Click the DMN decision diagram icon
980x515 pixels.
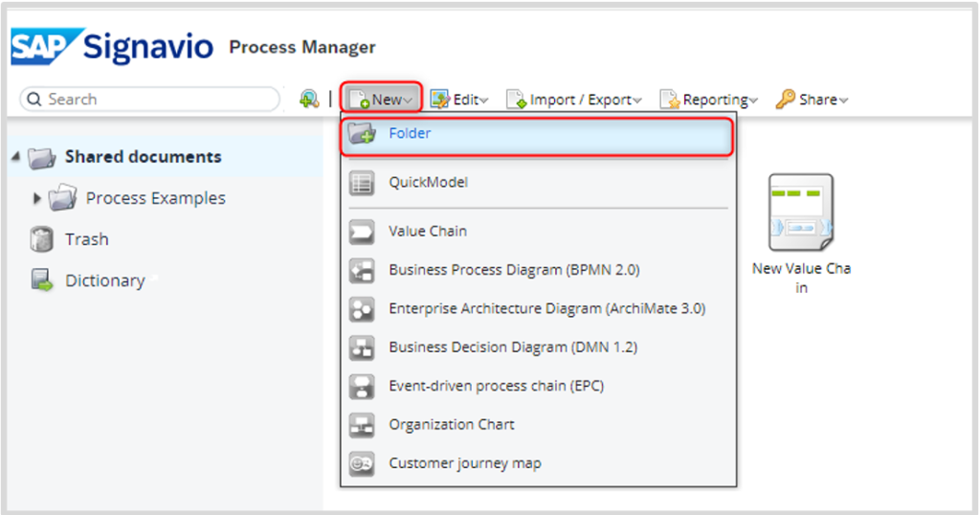click(x=362, y=348)
